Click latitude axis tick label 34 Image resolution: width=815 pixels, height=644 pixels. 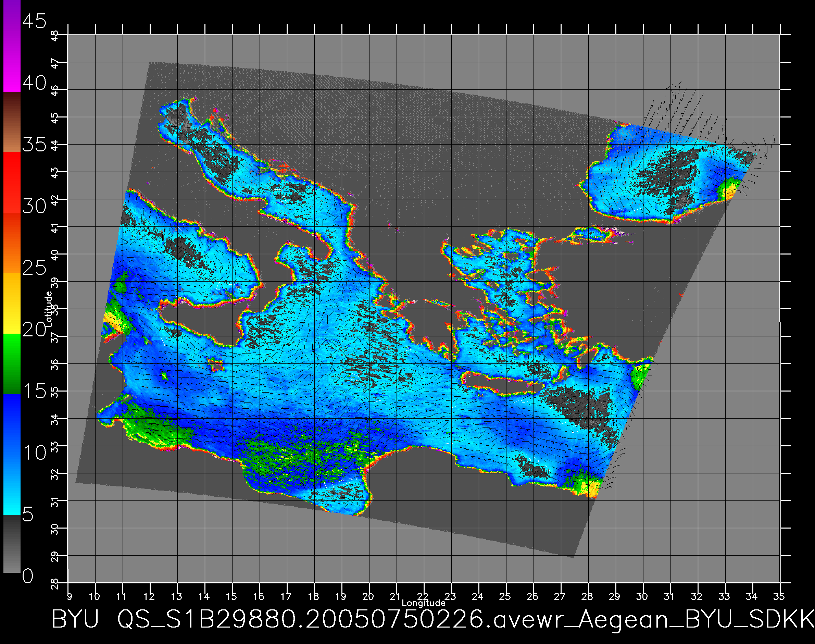pyautogui.click(x=55, y=420)
